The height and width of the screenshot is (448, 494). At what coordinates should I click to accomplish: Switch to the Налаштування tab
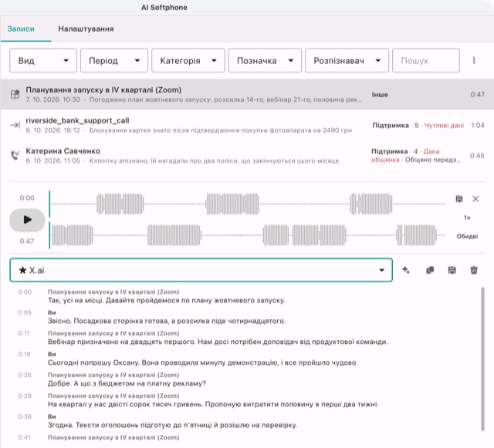coord(86,29)
